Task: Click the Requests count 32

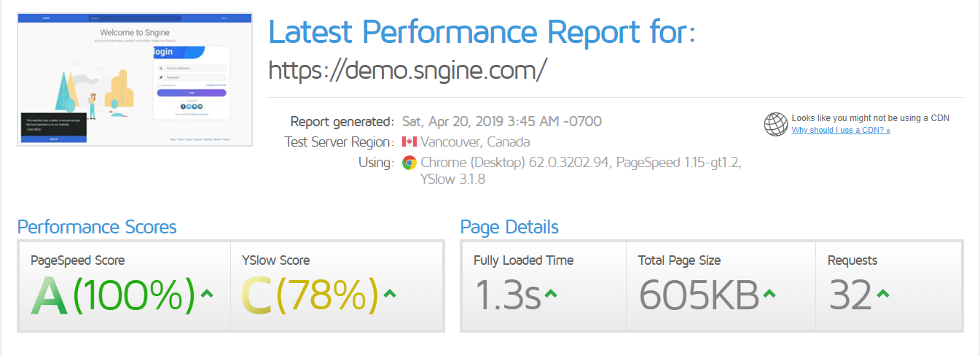Action: click(851, 295)
